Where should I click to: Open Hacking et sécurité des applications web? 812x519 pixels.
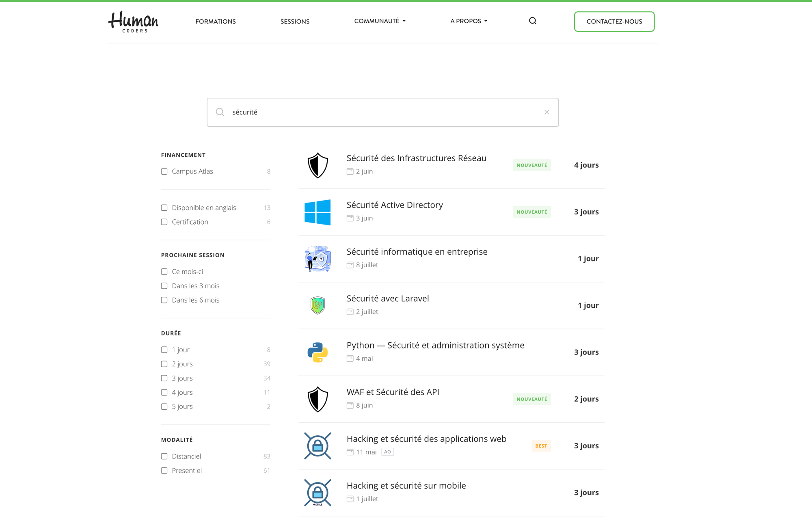426,439
